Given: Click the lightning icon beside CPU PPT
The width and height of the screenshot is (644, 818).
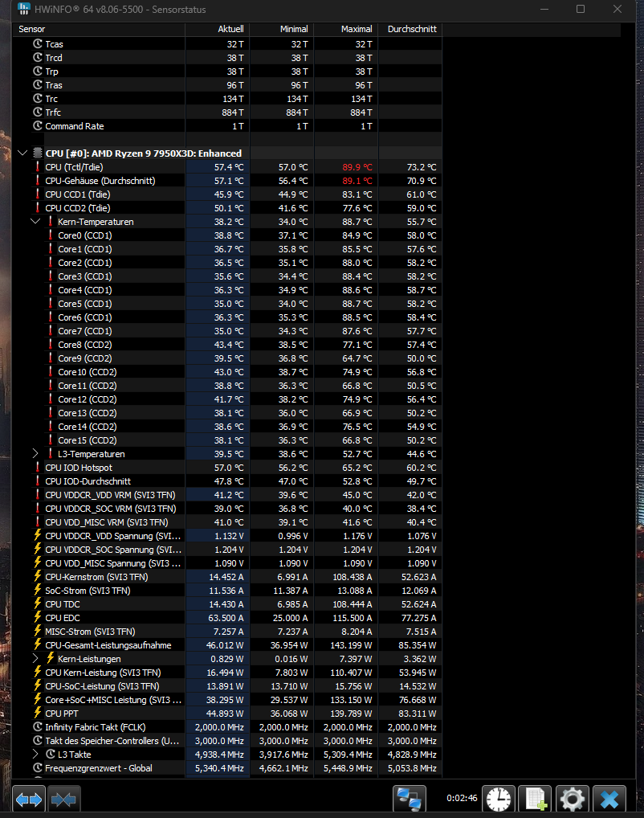Looking at the screenshot, I should pyautogui.click(x=38, y=713).
